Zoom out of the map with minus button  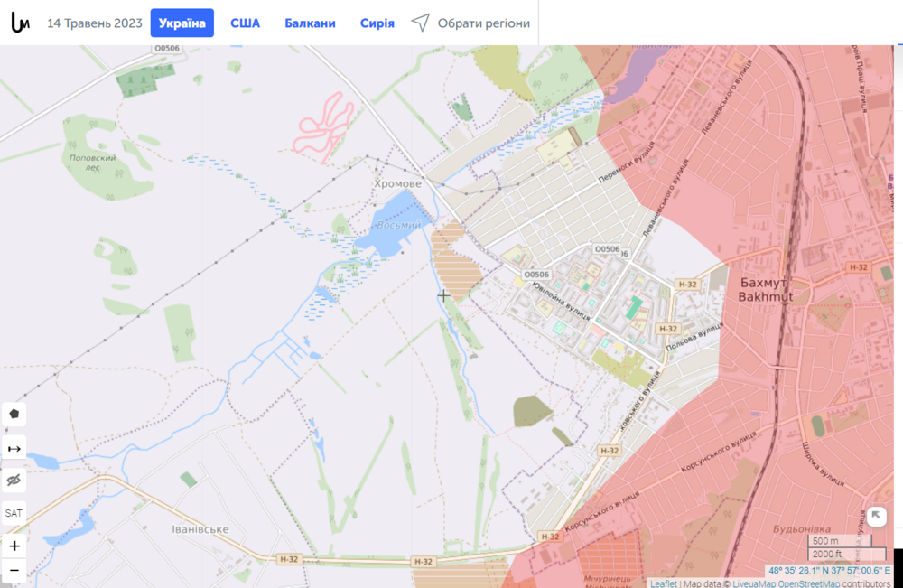coord(14,572)
